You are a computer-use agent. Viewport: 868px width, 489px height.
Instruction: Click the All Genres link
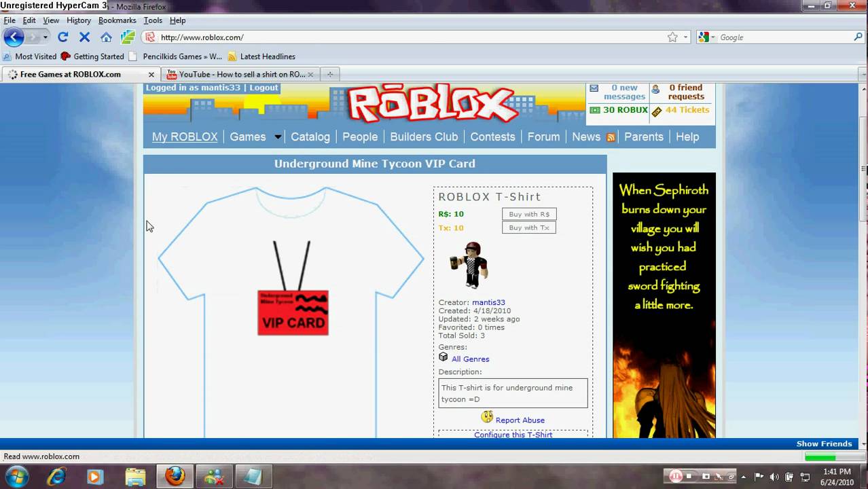470,359
